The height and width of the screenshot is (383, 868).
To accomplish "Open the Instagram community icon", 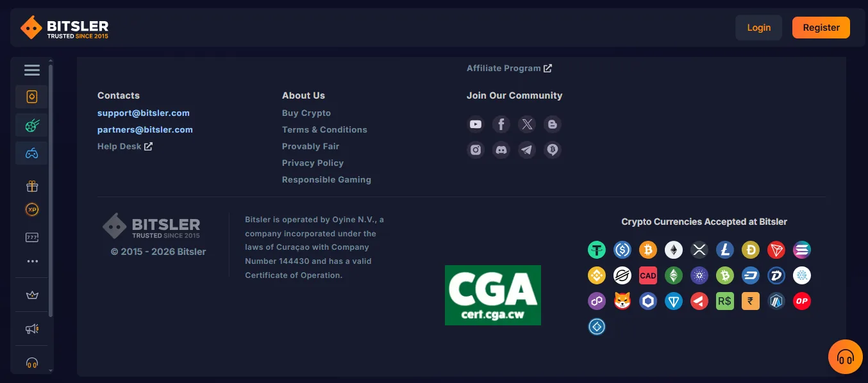I will (x=476, y=150).
